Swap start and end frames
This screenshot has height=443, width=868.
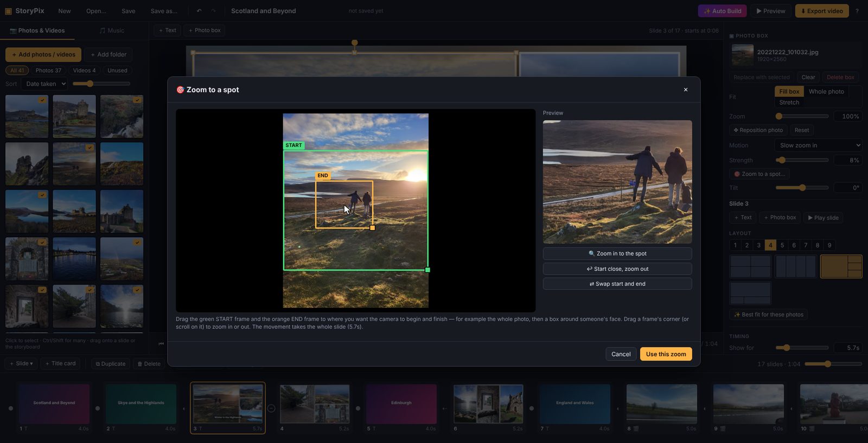(617, 284)
